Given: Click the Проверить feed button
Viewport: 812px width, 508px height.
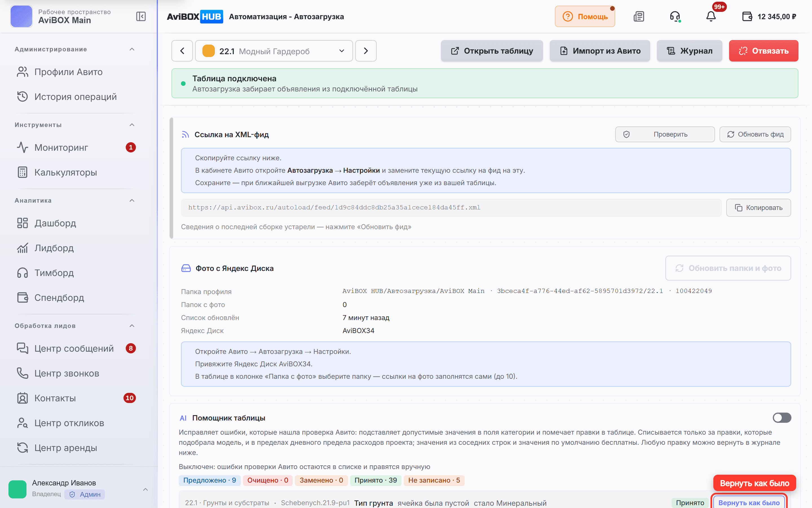Looking at the screenshot, I should pyautogui.click(x=665, y=134).
